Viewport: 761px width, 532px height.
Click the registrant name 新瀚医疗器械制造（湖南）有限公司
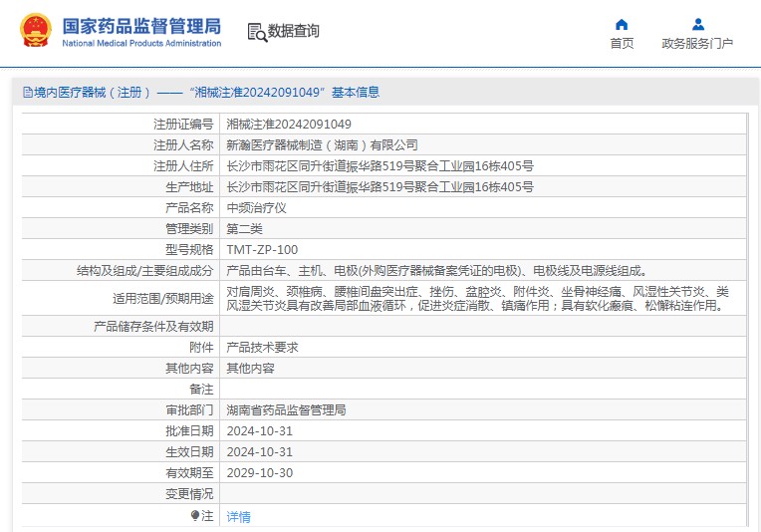coord(323,145)
